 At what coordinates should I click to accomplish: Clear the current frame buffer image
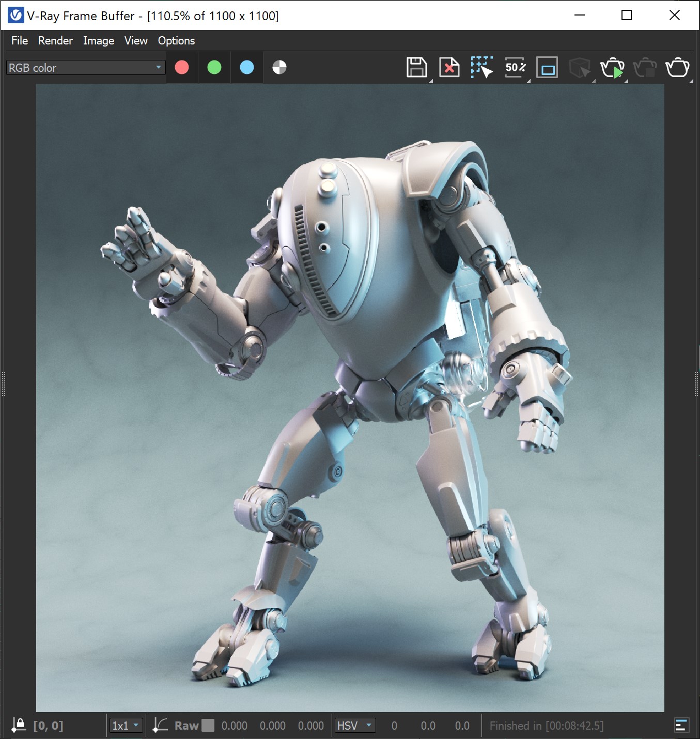(448, 67)
